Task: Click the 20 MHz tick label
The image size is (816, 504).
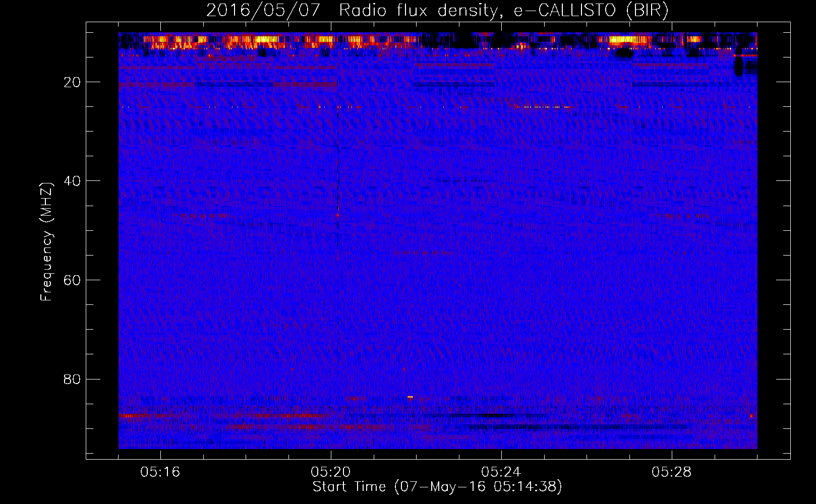Action: 73,82
